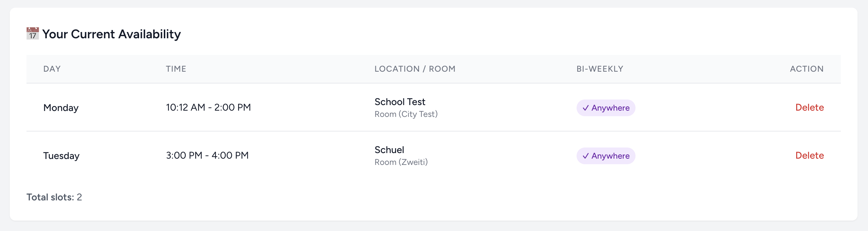Click the Room (City Test) subtitle
868x231 pixels.
[406, 114]
